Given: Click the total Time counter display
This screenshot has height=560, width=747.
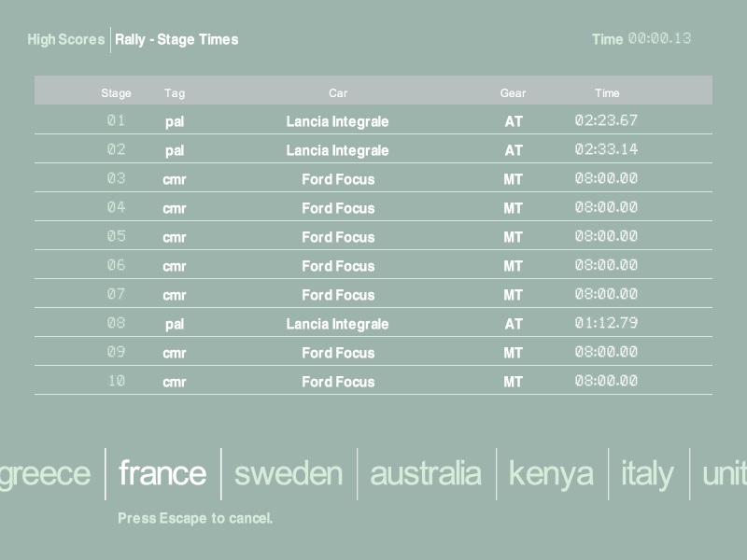Looking at the screenshot, I should (x=659, y=39).
